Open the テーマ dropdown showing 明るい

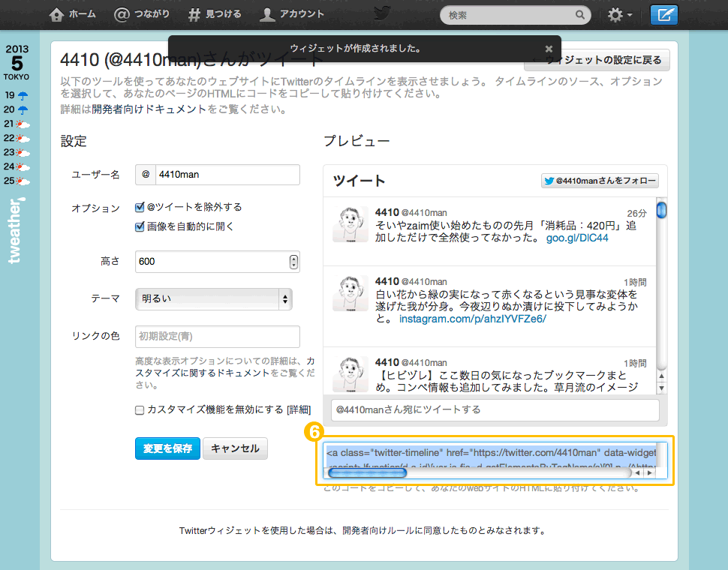tap(214, 299)
